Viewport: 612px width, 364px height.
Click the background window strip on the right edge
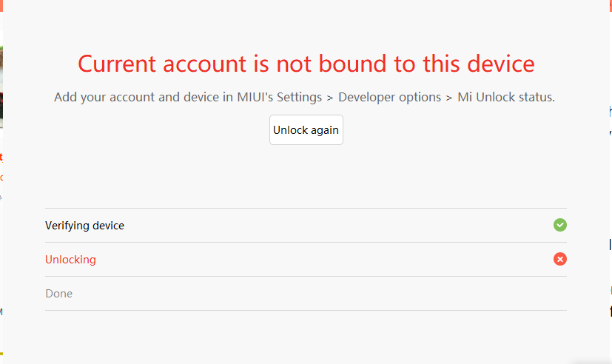pos(609,185)
